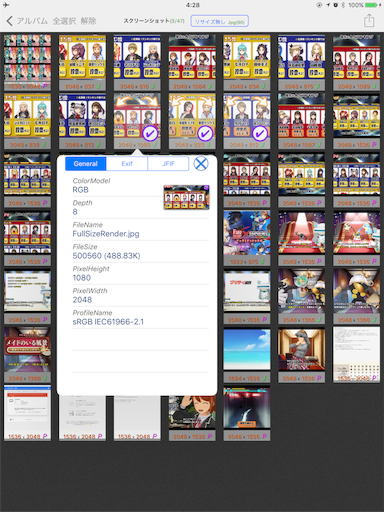This screenshot has height=512, width=384.
Task: Tap the Depth value 8
Action: 75,212
